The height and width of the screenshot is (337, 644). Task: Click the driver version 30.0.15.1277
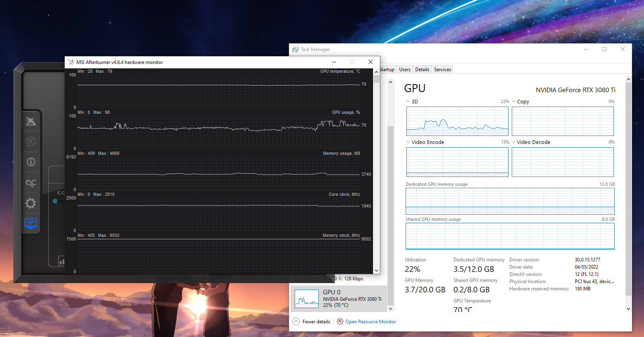(587, 260)
